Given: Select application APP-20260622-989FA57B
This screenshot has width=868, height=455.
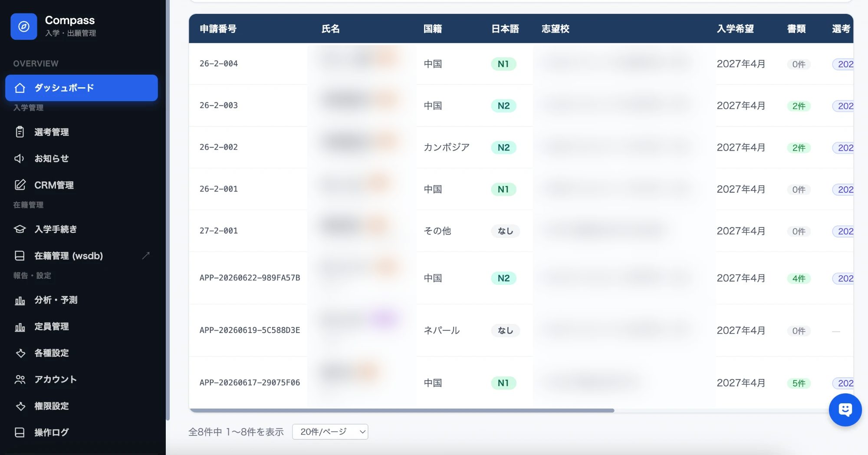Looking at the screenshot, I should (250, 278).
